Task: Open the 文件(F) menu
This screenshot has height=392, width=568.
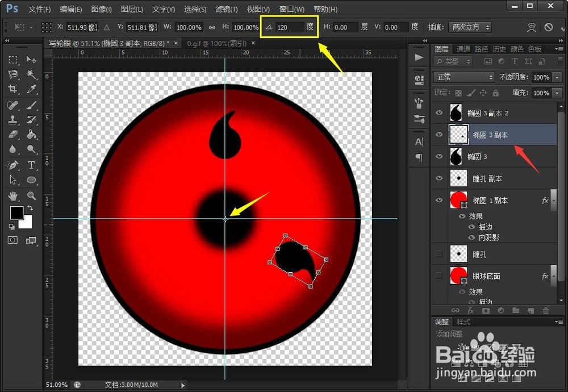Action: click(40, 9)
